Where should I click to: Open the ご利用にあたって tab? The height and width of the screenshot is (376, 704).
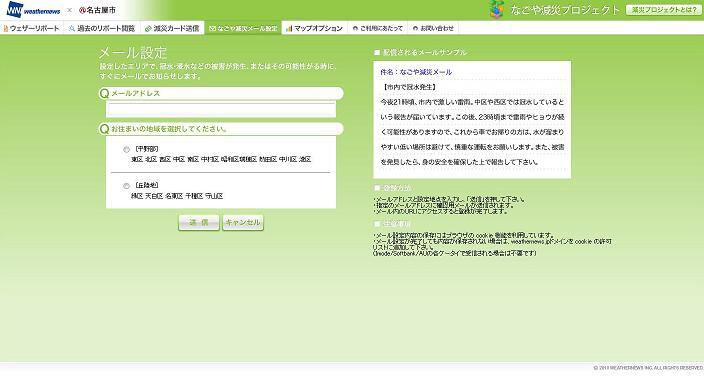point(378,28)
